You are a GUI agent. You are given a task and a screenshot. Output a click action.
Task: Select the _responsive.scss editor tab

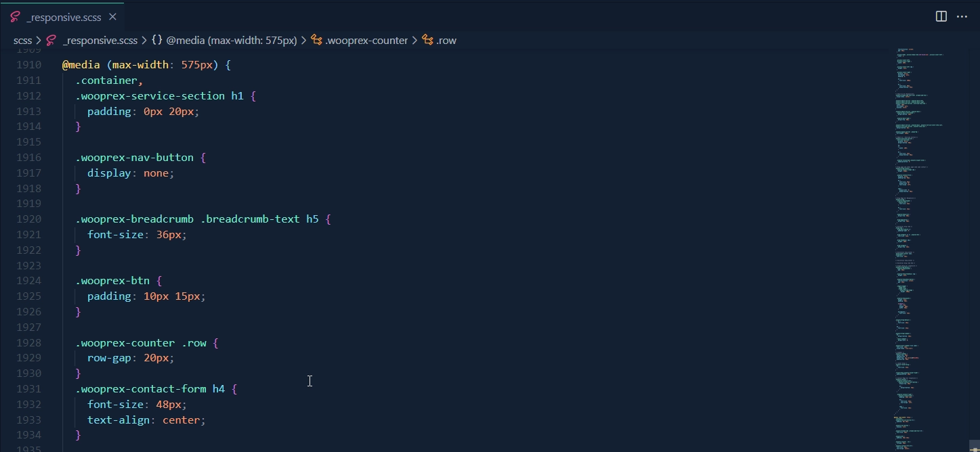pos(64,17)
